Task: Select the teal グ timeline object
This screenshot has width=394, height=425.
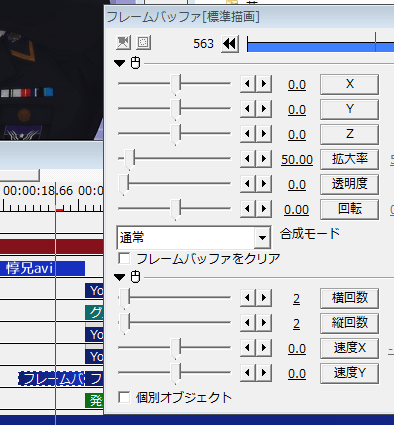Action: [x=94, y=313]
